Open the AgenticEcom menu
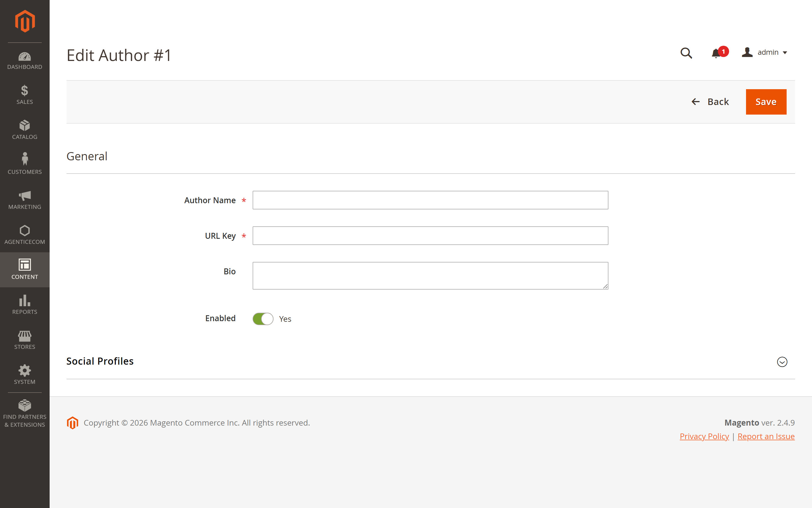The height and width of the screenshot is (508, 812). pyautogui.click(x=25, y=235)
